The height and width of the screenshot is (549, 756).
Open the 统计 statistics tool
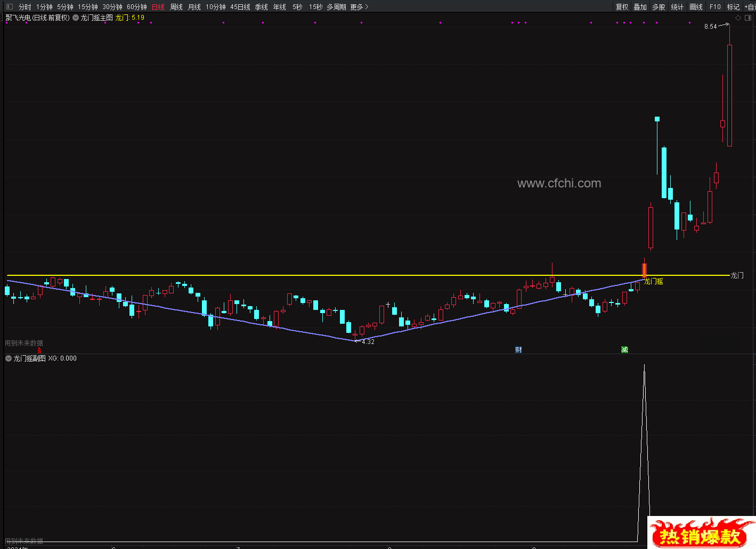tap(677, 7)
